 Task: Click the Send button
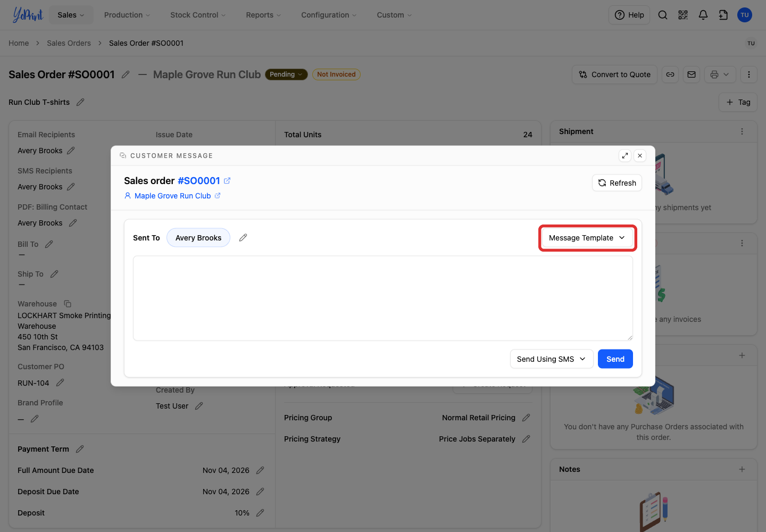pyautogui.click(x=615, y=359)
